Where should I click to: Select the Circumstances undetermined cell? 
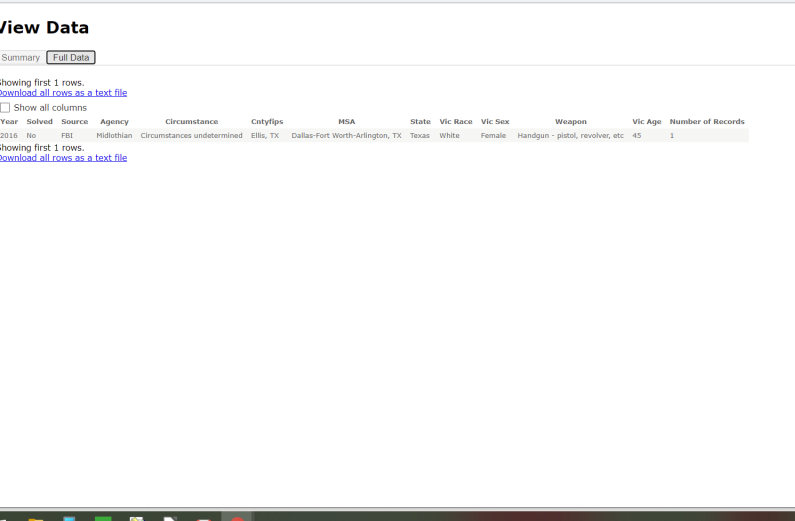[x=191, y=136]
